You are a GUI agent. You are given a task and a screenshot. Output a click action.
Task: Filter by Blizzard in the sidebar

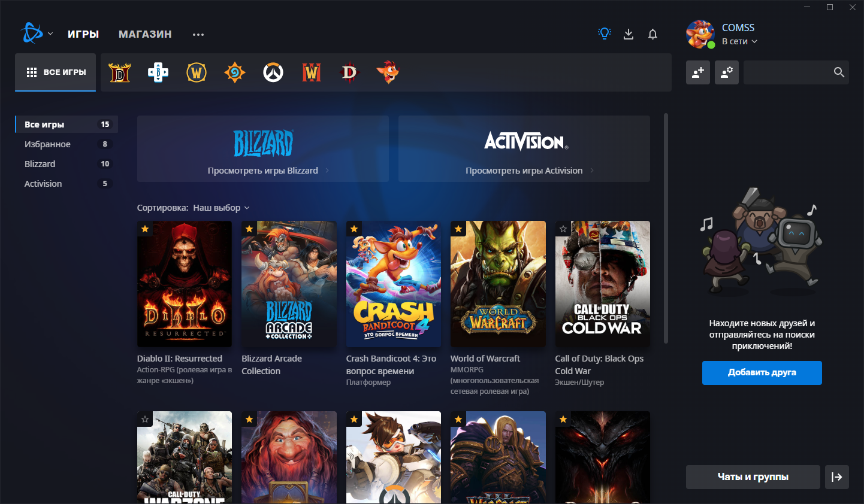(x=67, y=164)
